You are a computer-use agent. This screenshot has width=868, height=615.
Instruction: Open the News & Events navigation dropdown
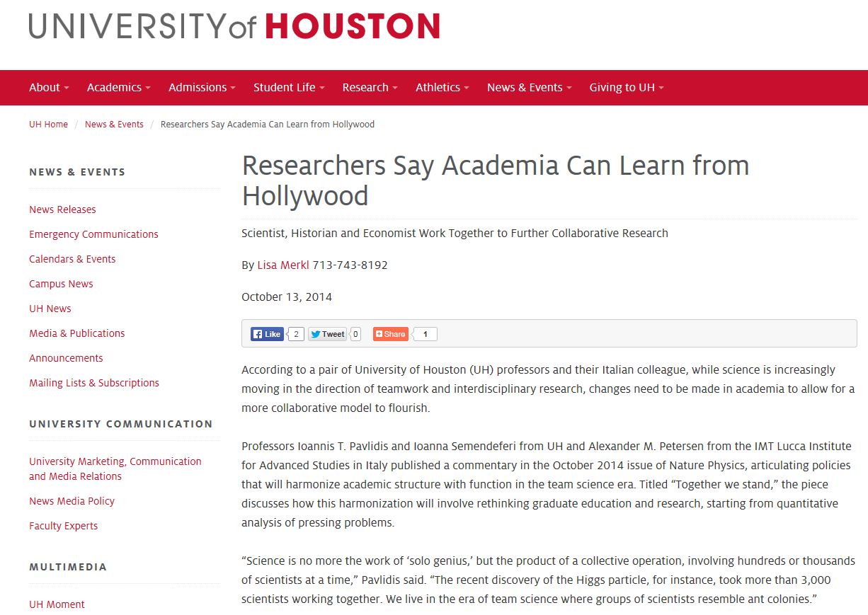(x=530, y=88)
